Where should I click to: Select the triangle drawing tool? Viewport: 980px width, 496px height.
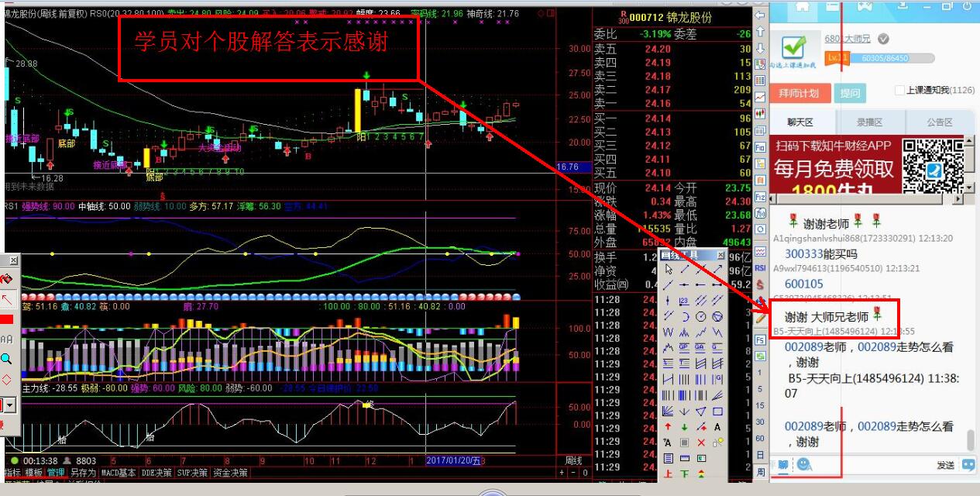(x=701, y=412)
